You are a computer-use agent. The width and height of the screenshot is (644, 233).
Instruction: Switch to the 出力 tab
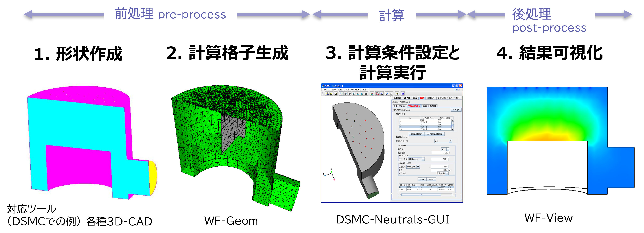[451, 98]
